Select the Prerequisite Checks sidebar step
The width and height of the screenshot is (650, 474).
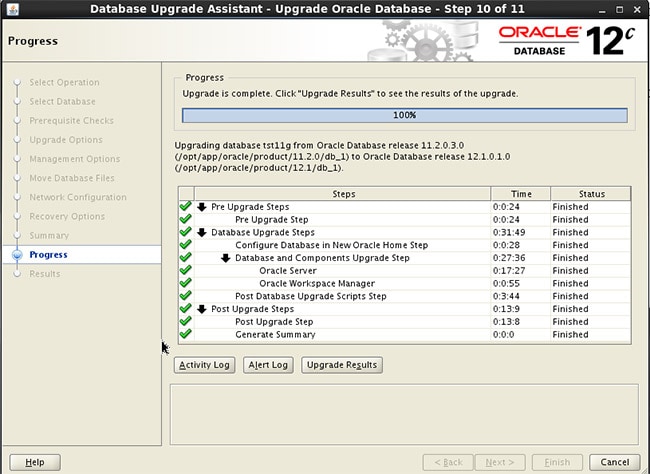coord(71,121)
